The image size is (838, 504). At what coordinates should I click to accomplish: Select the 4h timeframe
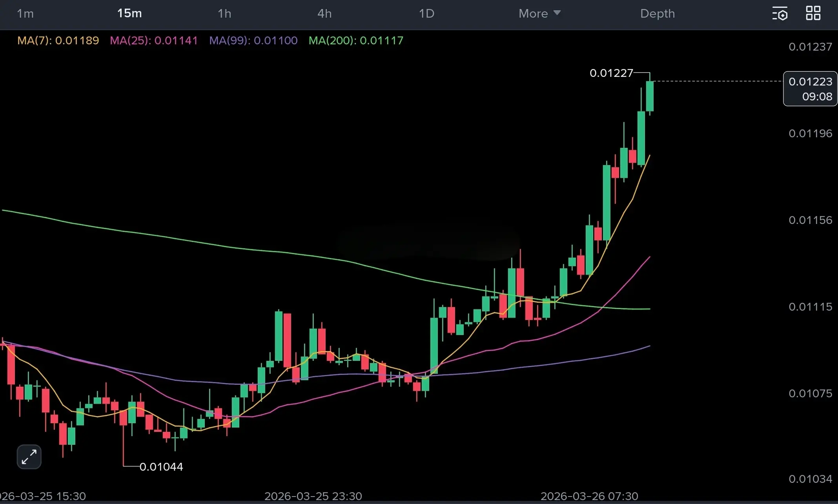[324, 14]
